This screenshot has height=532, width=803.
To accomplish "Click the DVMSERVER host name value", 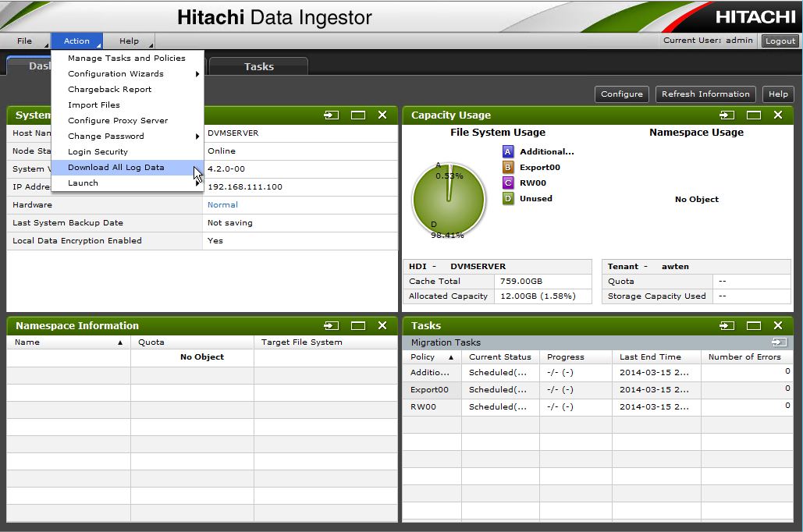I will pyautogui.click(x=233, y=133).
